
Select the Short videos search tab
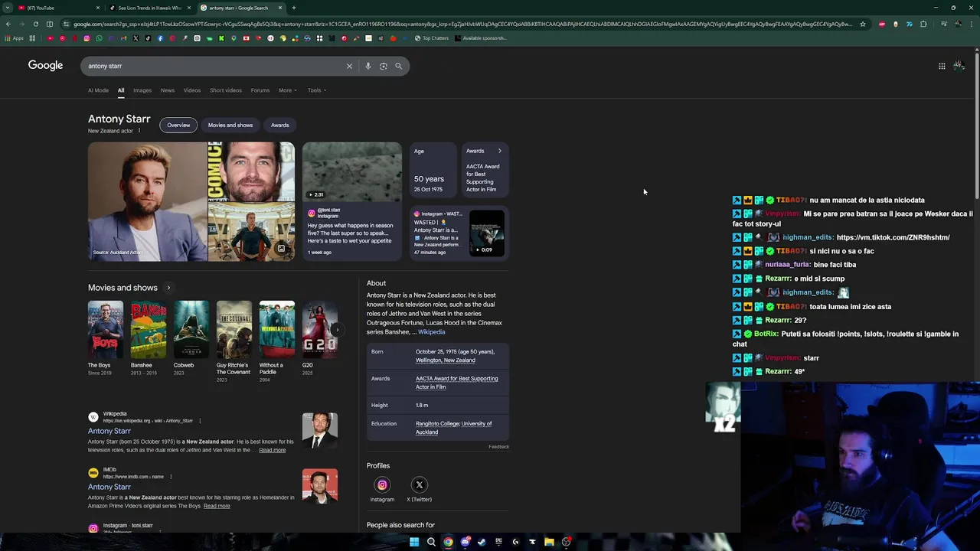coord(225,90)
